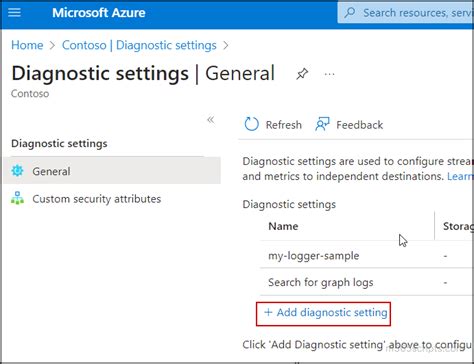Open the hamburger portal menu
Viewport: 474px width, 364px height.
click(14, 13)
